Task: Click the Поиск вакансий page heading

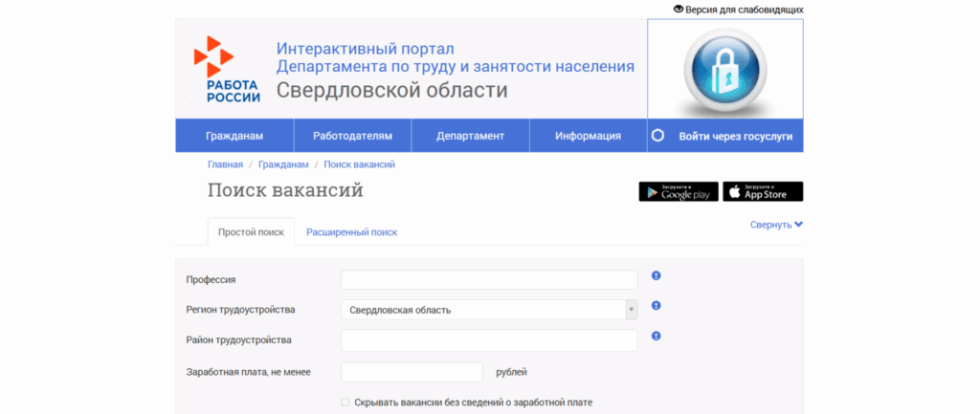Action: point(285,190)
